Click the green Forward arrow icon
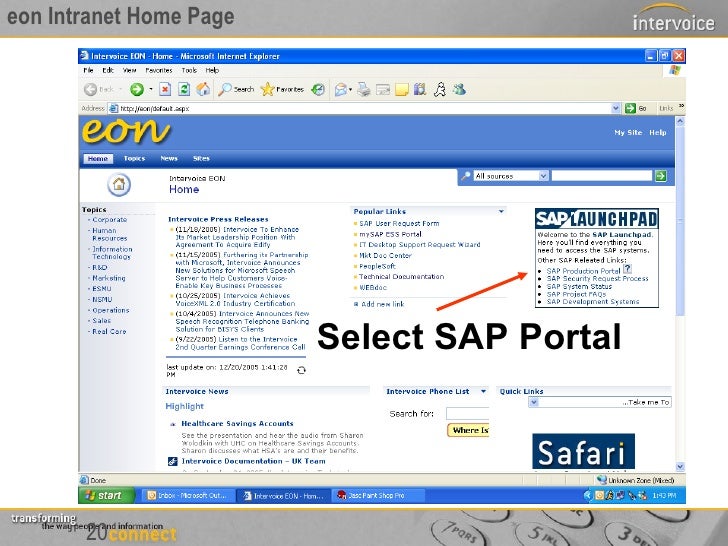 pyautogui.click(x=136, y=89)
